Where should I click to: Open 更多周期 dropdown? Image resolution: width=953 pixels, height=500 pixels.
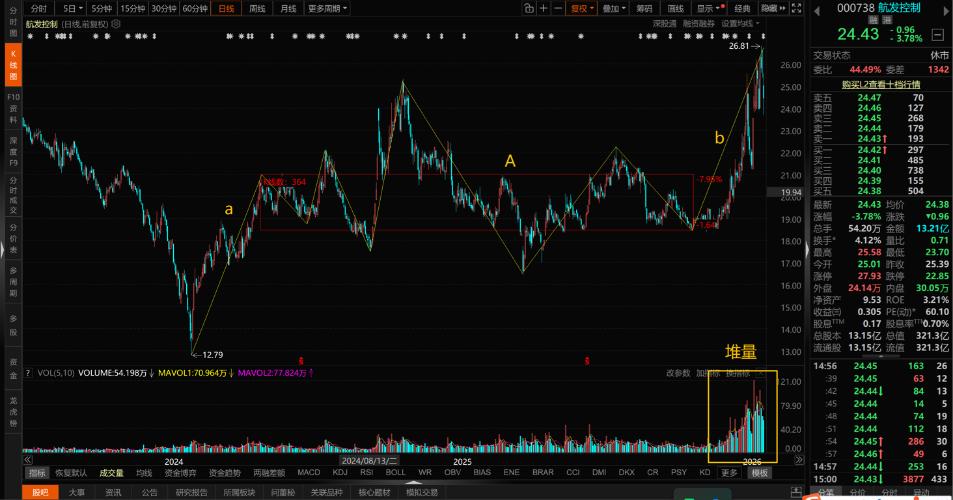click(328, 9)
